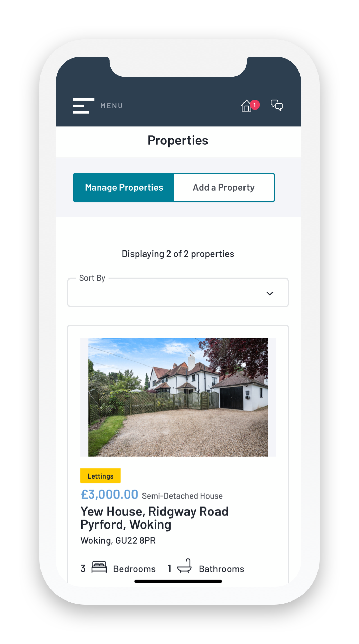Click the Bathrooms label
The width and height of the screenshot is (359, 644).
pyautogui.click(x=222, y=569)
